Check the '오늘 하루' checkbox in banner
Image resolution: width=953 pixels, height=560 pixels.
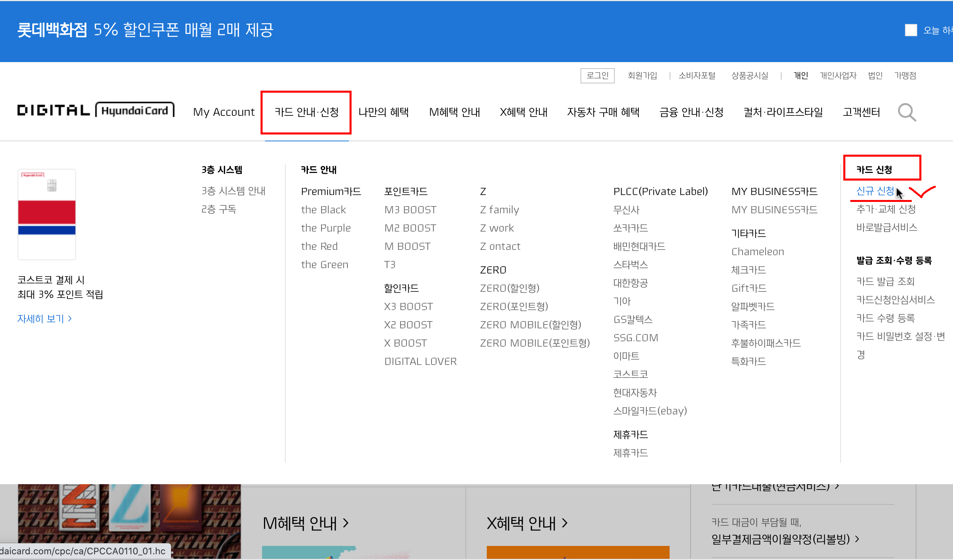[911, 30]
